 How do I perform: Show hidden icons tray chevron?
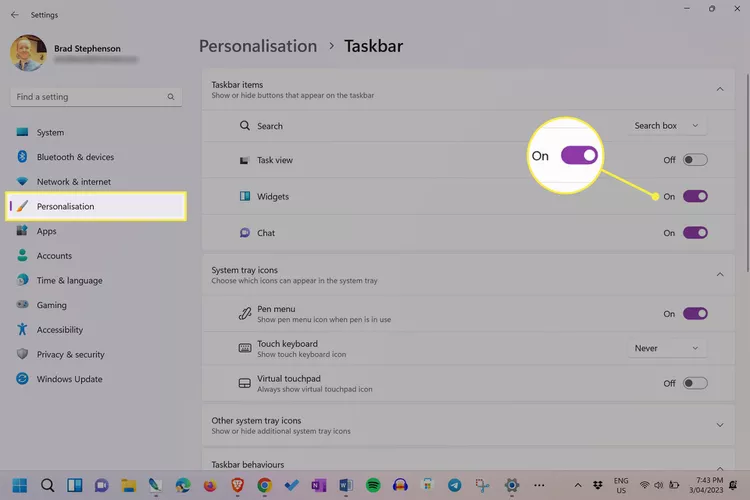578,485
